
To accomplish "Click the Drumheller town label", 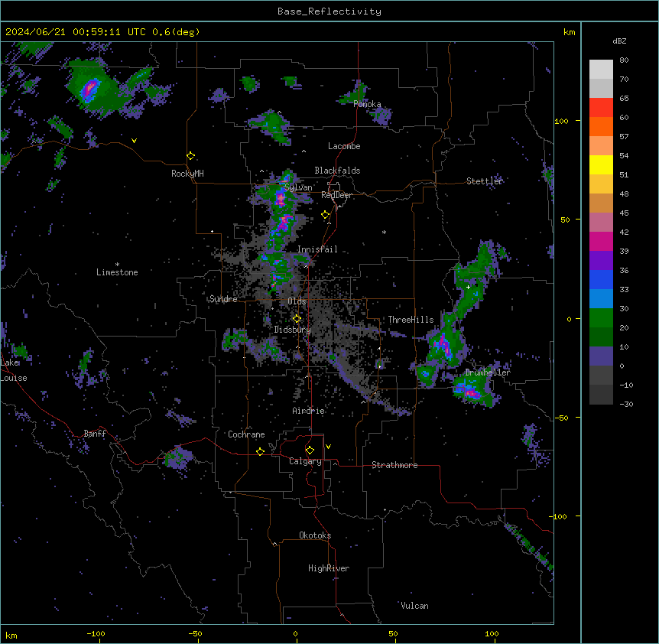I will coord(488,372).
